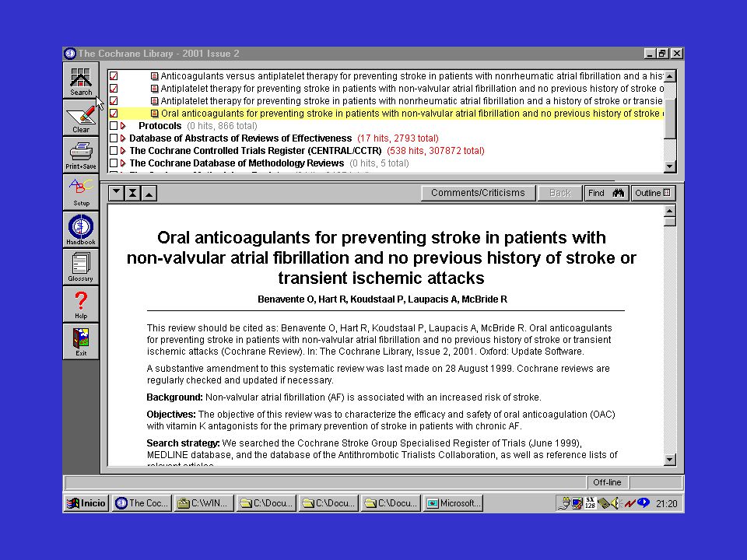Open the ABC Setup icon

81,192
